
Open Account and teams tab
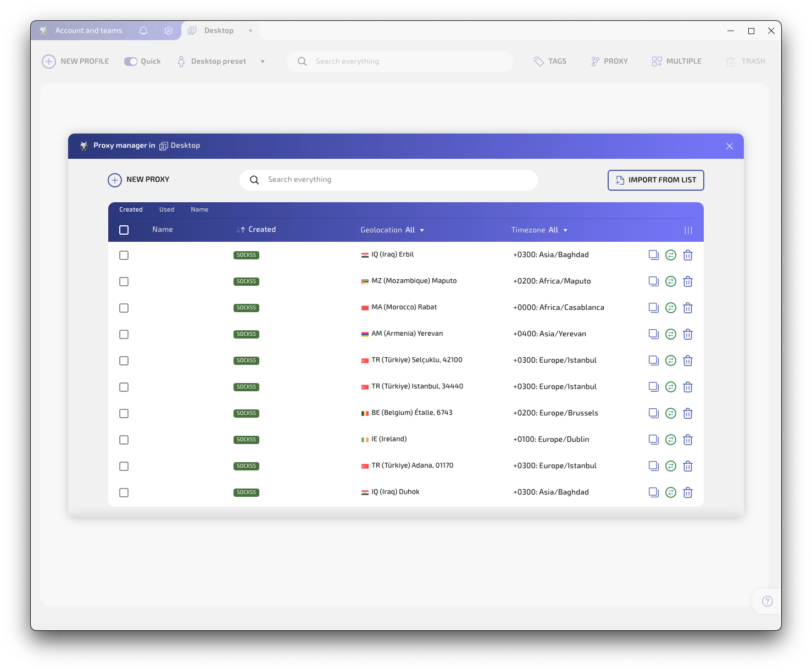click(x=88, y=31)
